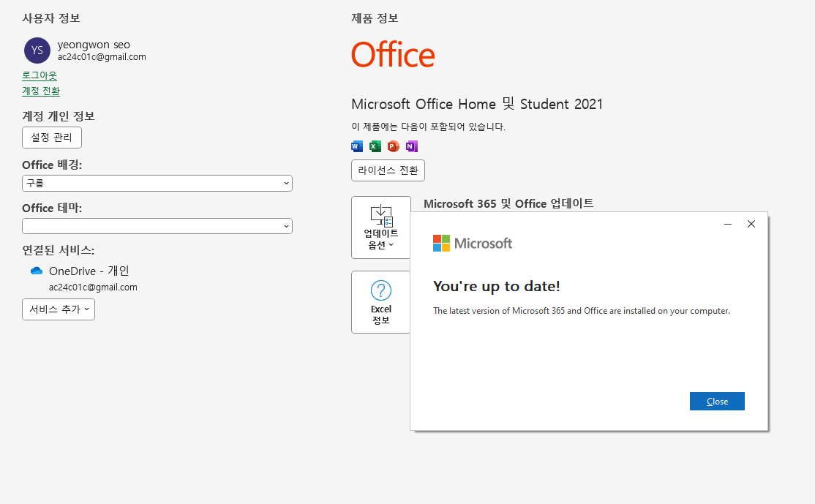The width and height of the screenshot is (815, 504).
Task: Expand the 서비스 추가 dropdown button
Action: [x=59, y=309]
